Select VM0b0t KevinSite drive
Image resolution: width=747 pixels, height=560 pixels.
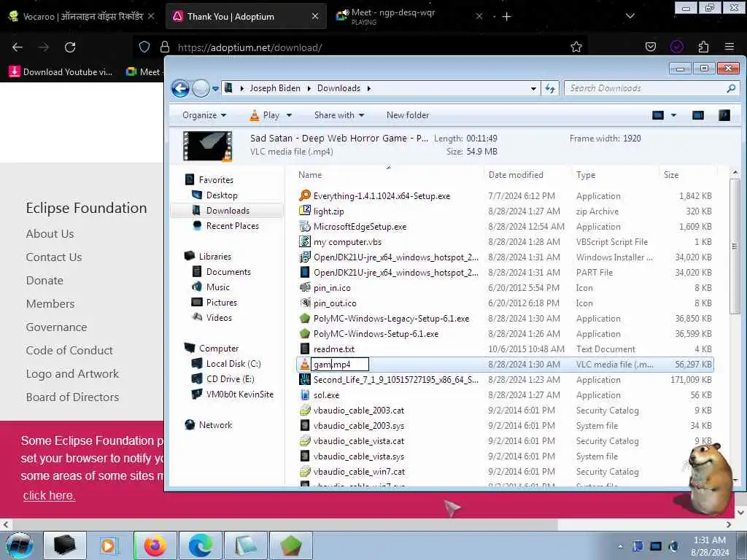pyautogui.click(x=239, y=394)
